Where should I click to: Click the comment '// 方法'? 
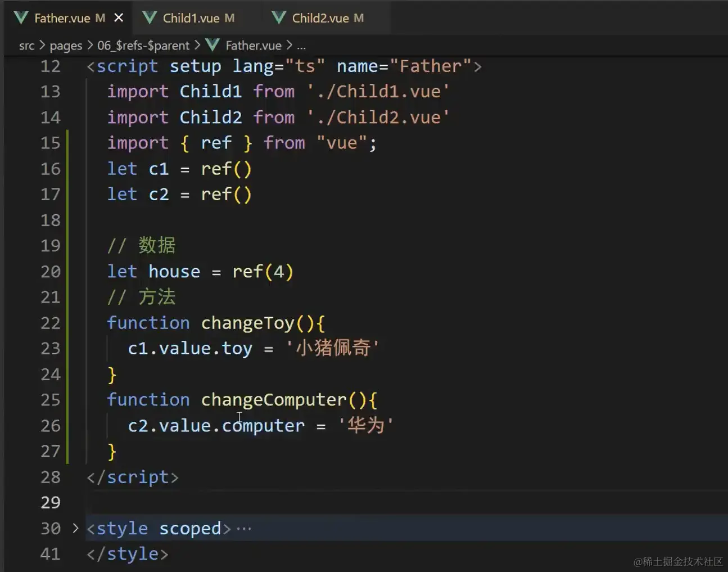point(141,297)
